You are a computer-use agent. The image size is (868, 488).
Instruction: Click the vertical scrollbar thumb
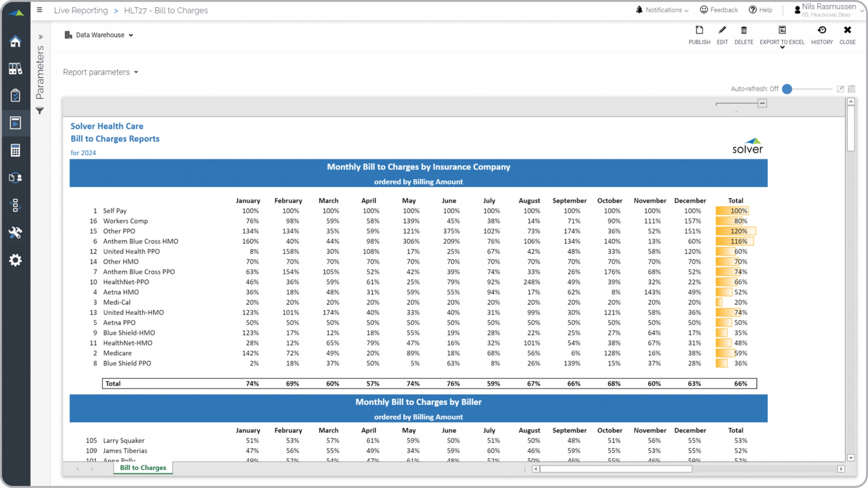pyautogui.click(x=851, y=128)
